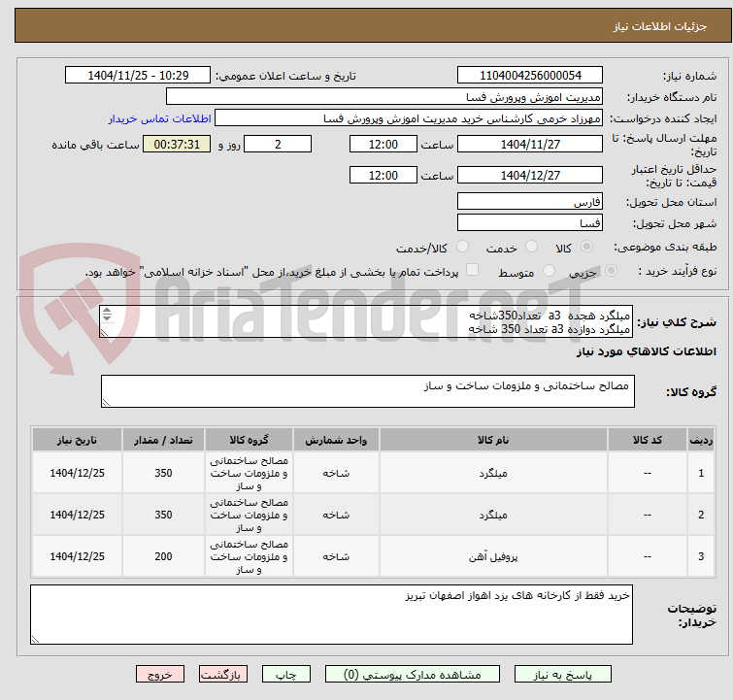
Task: Click the چاپ print button
Action: pos(285,675)
